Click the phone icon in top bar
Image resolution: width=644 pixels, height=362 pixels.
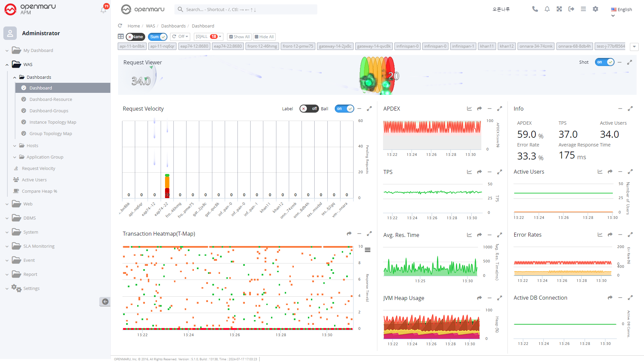(535, 9)
